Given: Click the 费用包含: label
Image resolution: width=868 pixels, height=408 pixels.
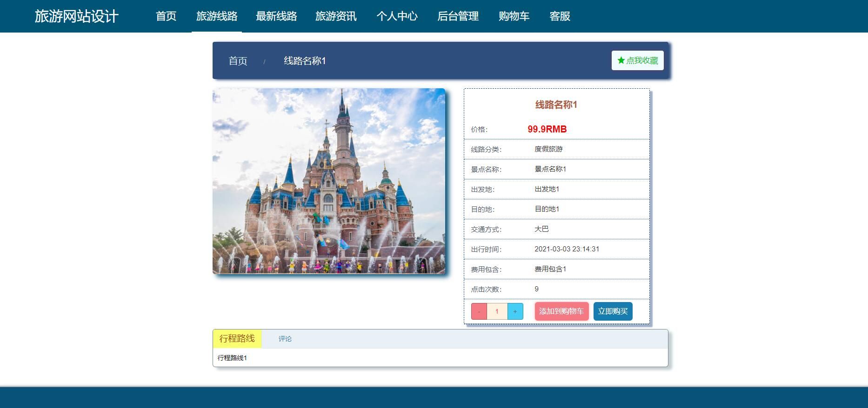Looking at the screenshot, I should point(486,270).
